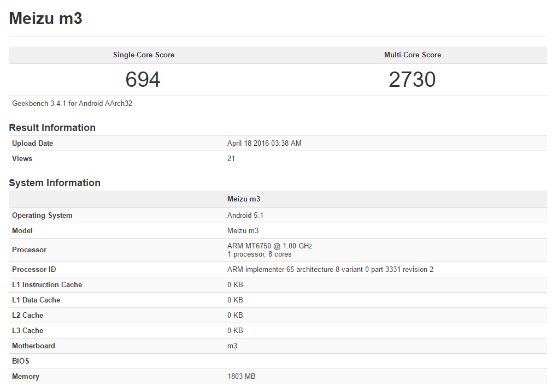The width and height of the screenshot is (552, 392).
Task: Click the L3 Cache row label
Action: pos(27,330)
